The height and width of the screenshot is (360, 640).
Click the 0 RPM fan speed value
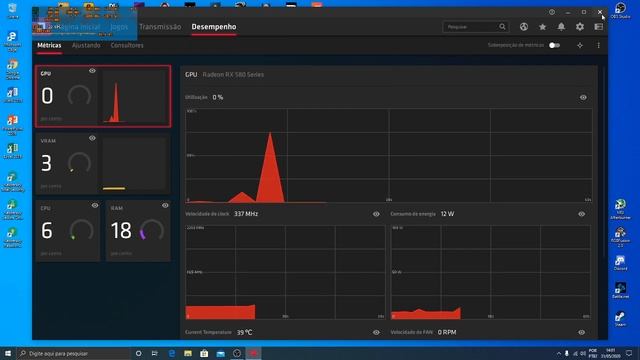[447, 333]
